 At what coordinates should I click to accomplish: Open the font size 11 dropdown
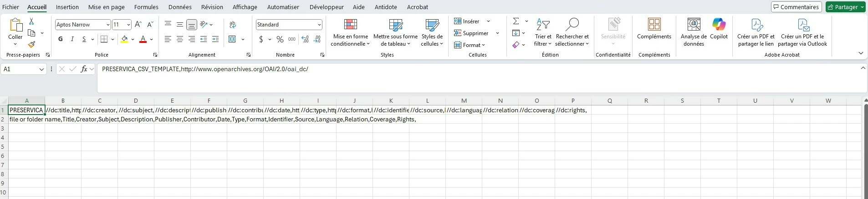[x=129, y=25]
